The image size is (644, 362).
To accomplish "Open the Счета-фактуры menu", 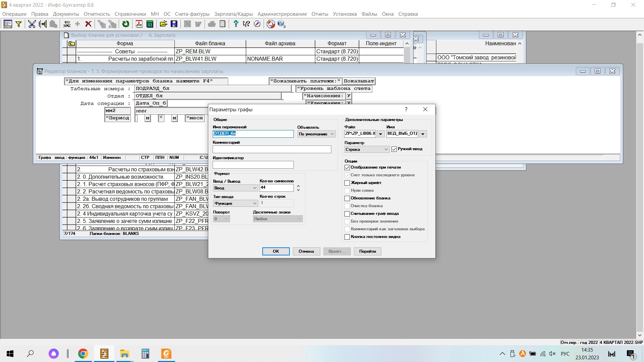I will click(192, 14).
